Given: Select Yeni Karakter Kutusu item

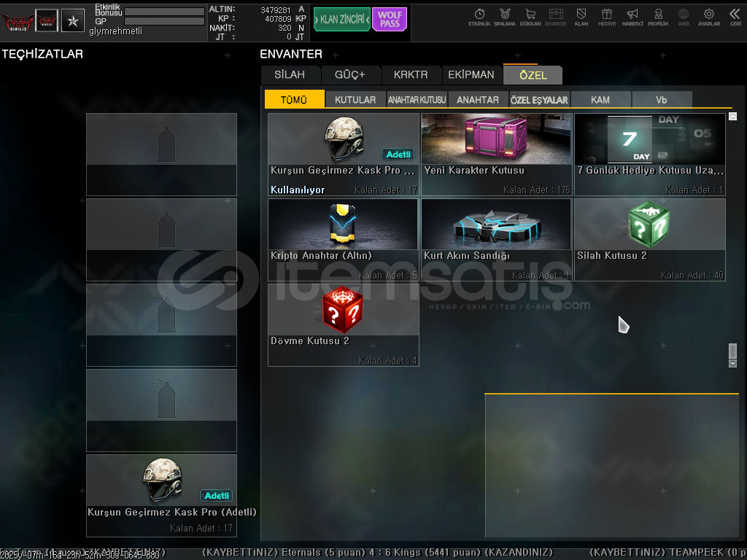Looking at the screenshot, I should 496,155.
